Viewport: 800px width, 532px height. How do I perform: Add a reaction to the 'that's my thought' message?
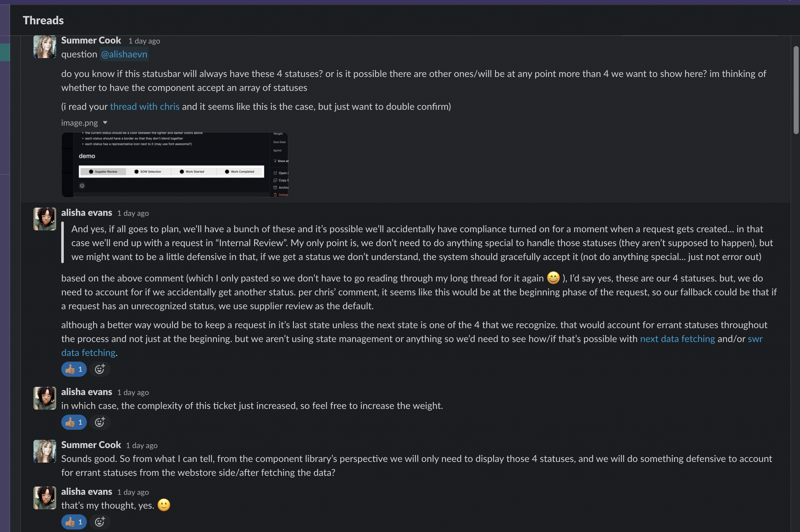(100, 522)
